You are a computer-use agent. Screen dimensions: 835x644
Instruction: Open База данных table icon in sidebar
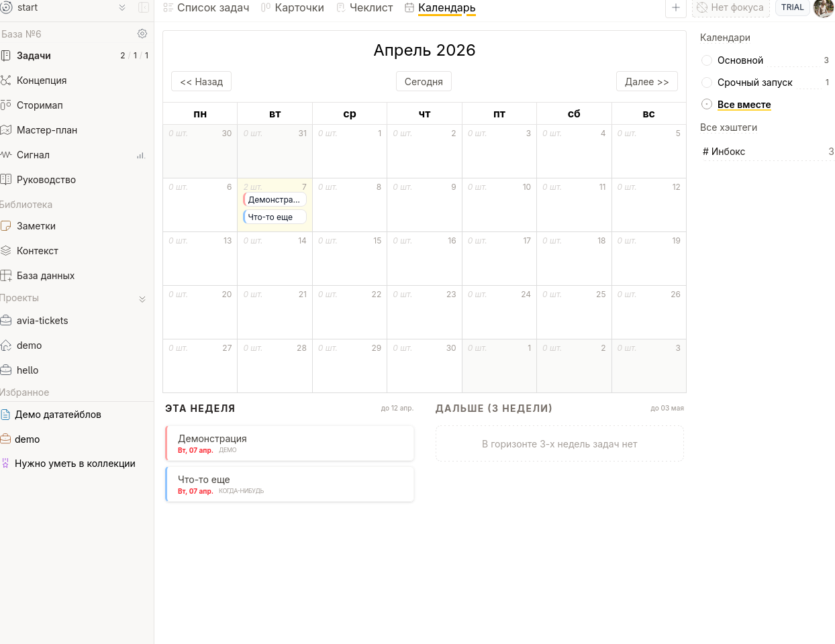(x=6, y=276)
